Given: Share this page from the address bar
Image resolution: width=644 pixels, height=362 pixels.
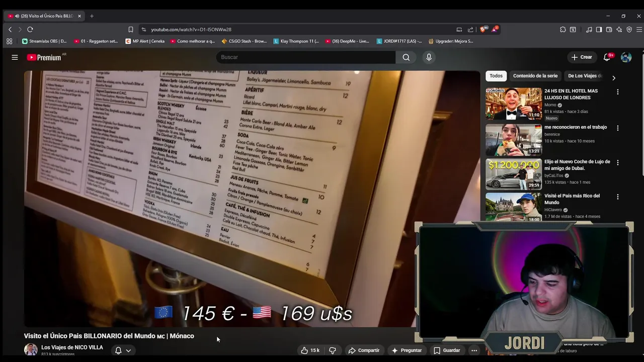Looking at the screenshot, I should point(470,30).
